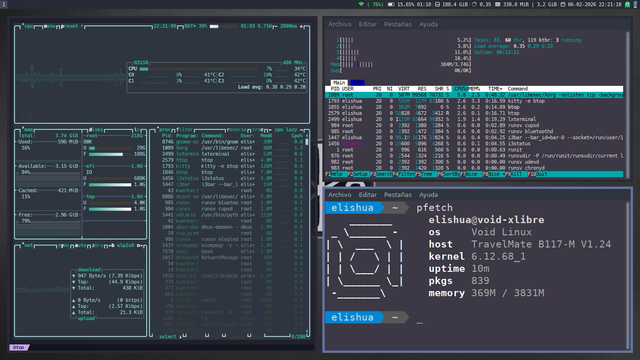The width and height of the screenshot is (640, 360).
Task: Select the 'runsv bluetoothd' row in htop
Action: (x=474, y=131)
